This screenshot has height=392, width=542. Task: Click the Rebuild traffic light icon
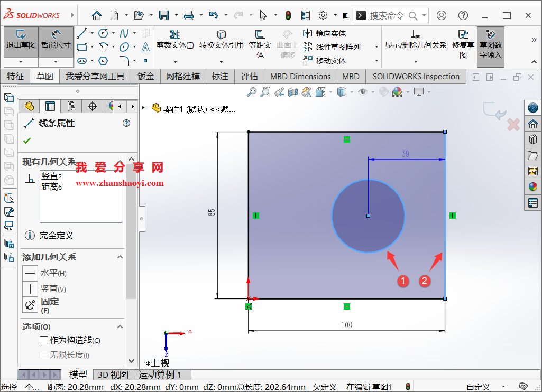(x=288, y=15)
